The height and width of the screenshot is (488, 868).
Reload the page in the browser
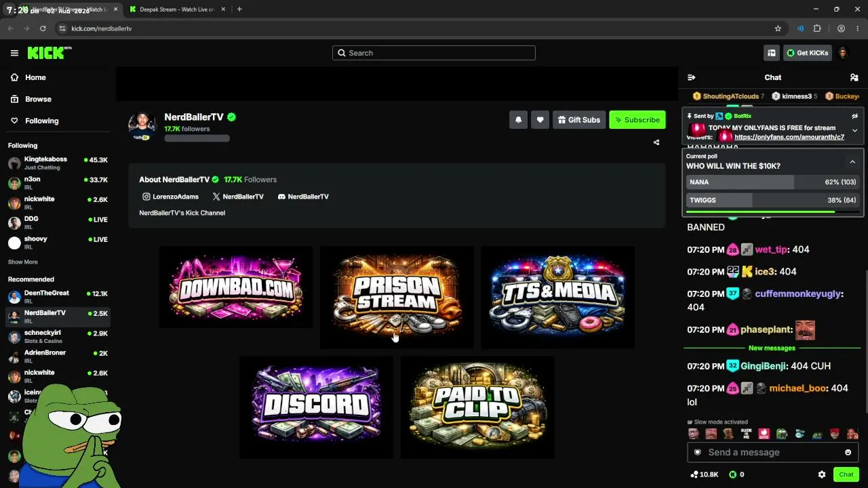pyautogui.click(x=43, y=28)
